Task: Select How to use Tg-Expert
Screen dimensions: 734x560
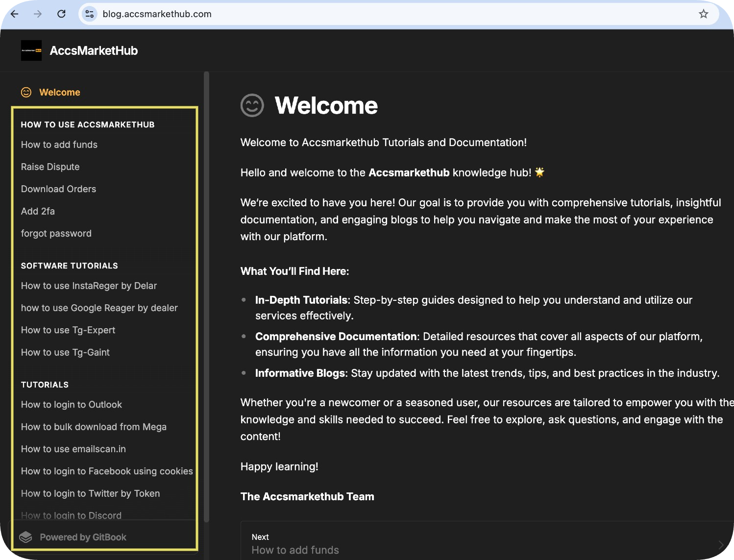Action: (68, 330)
